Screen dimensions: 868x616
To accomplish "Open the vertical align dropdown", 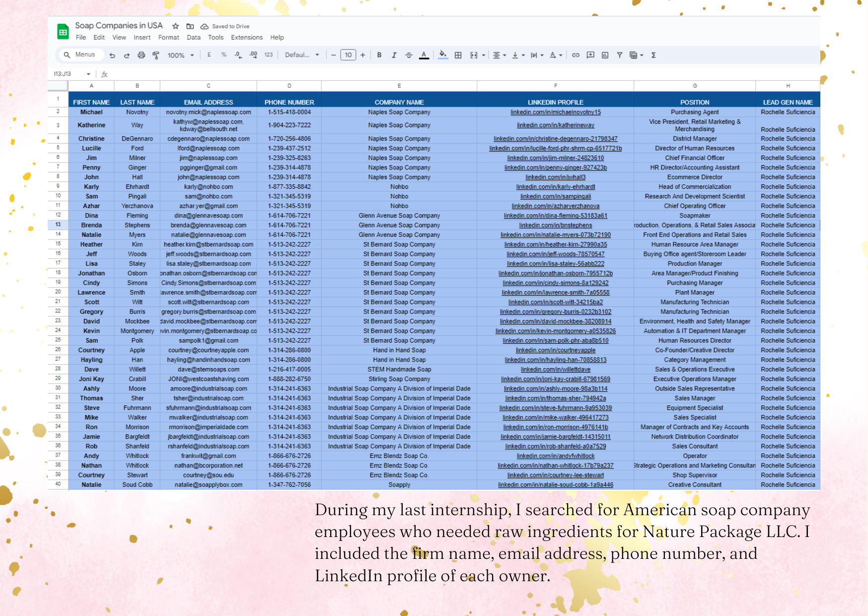I will click(x=518, y=55).
